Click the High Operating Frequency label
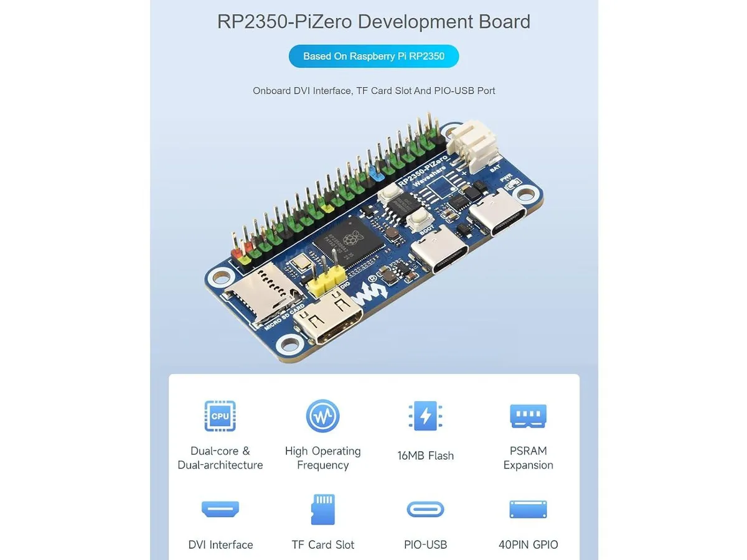 [322, 458]
